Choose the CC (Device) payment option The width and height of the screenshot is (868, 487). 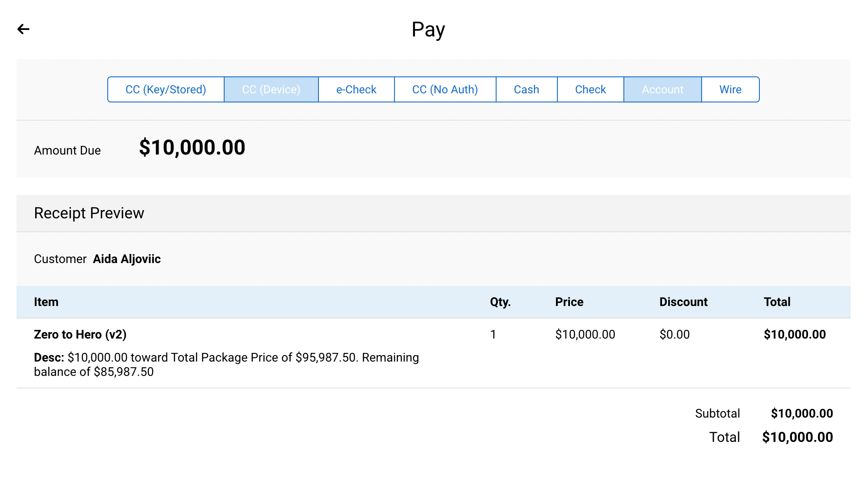pyautogui.click(x=272, y=89)
